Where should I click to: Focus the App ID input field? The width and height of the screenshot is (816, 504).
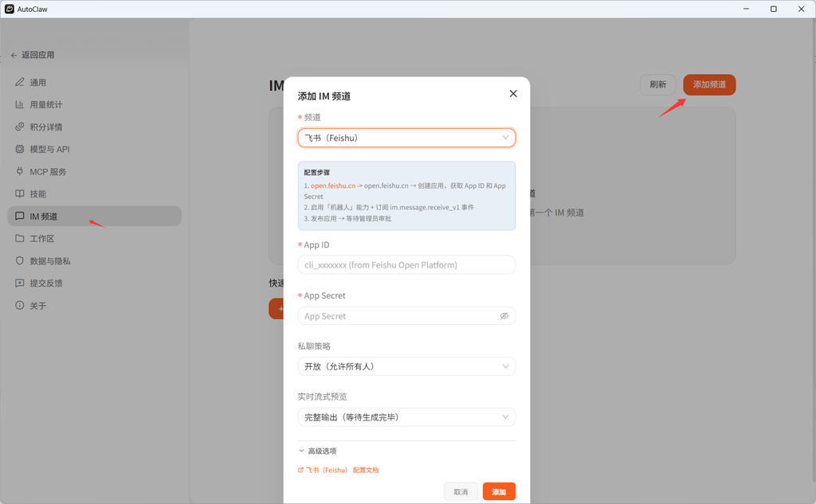406,265
